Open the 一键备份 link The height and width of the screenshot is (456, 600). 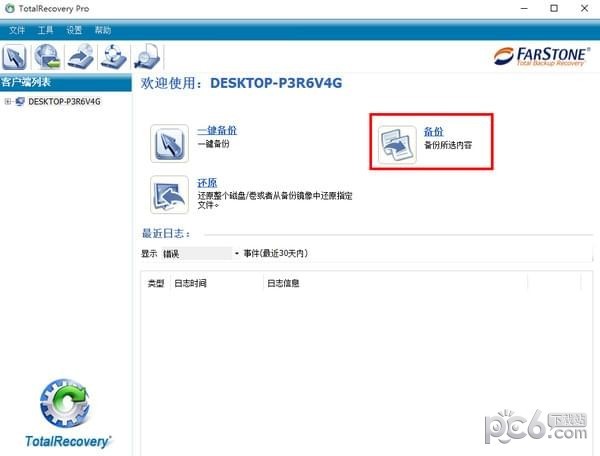coord(217,130)
